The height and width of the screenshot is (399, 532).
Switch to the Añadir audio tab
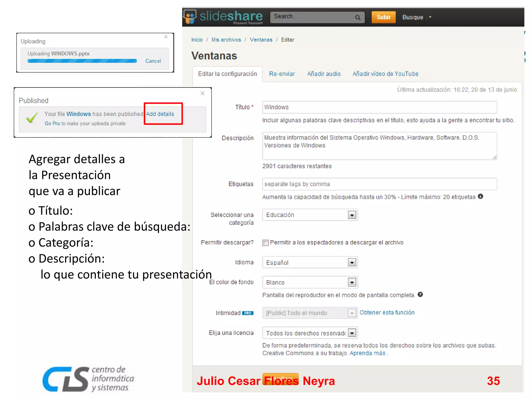pyautogui.click(x=324, y=74)
